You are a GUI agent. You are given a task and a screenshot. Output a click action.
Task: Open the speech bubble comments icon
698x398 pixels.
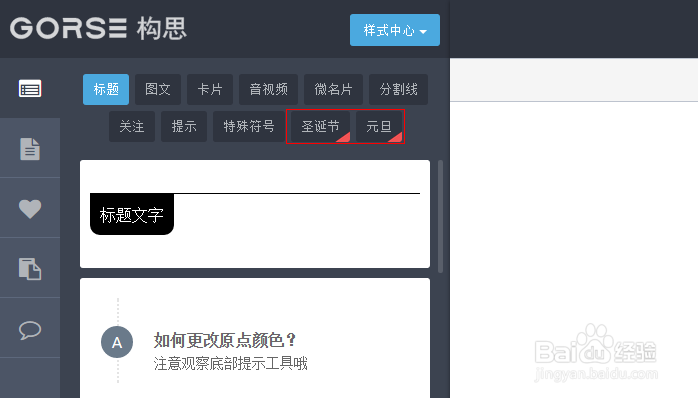[x=30, y=330]
